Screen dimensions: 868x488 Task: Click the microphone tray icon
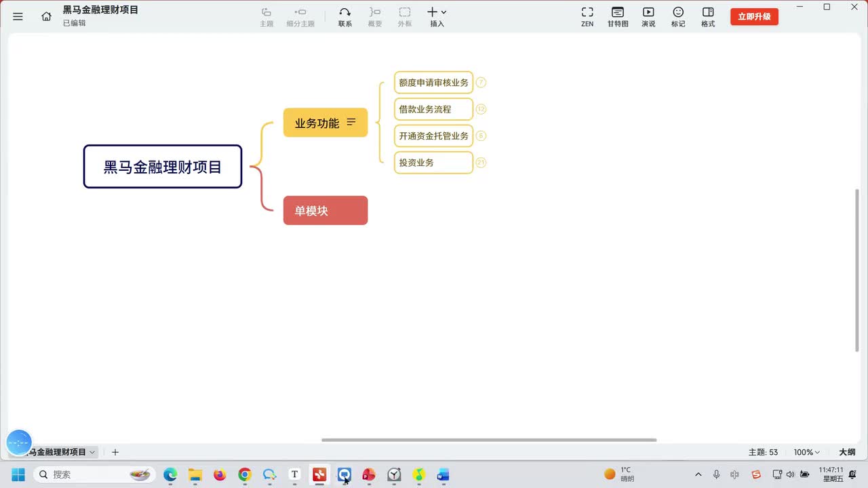[717, 474]
